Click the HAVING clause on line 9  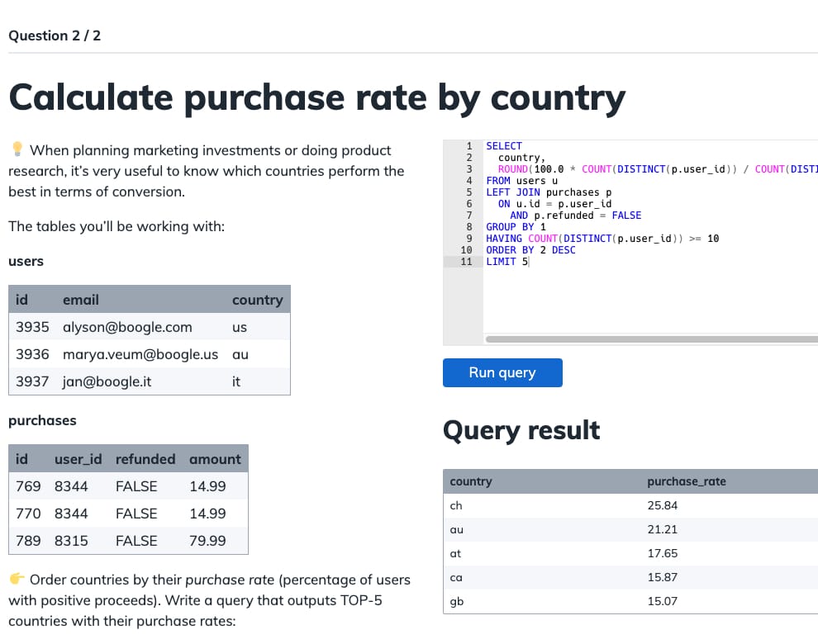(504, 239)
